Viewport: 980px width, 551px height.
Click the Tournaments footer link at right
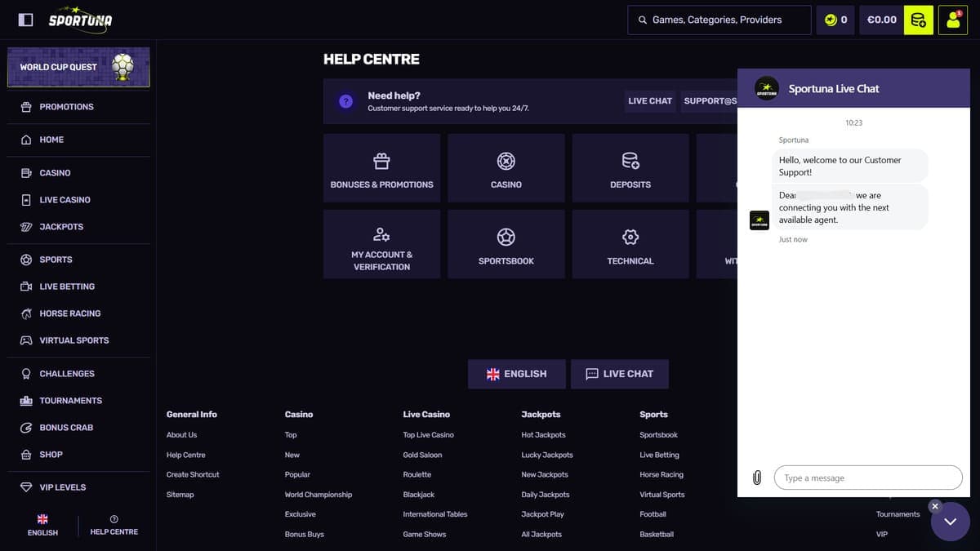898,514
